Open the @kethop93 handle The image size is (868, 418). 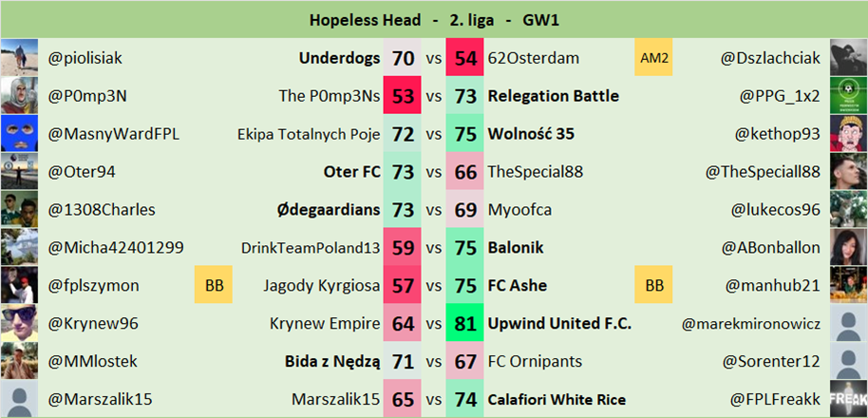pos(777,134)
